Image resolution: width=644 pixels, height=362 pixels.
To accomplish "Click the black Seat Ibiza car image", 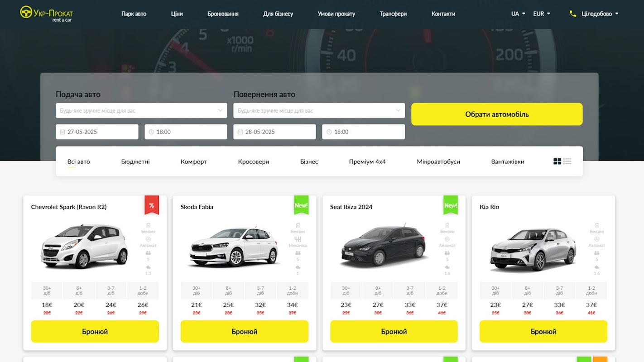I will click(384, 247).
